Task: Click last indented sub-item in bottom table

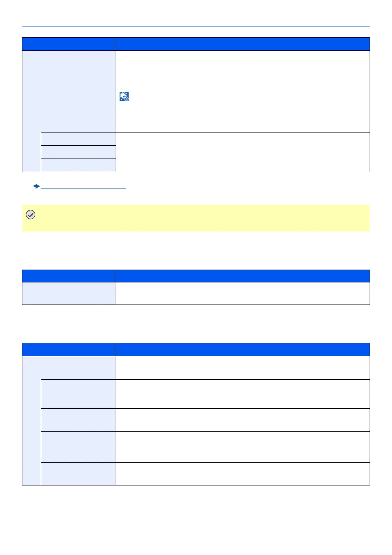Action: (78, 474)
